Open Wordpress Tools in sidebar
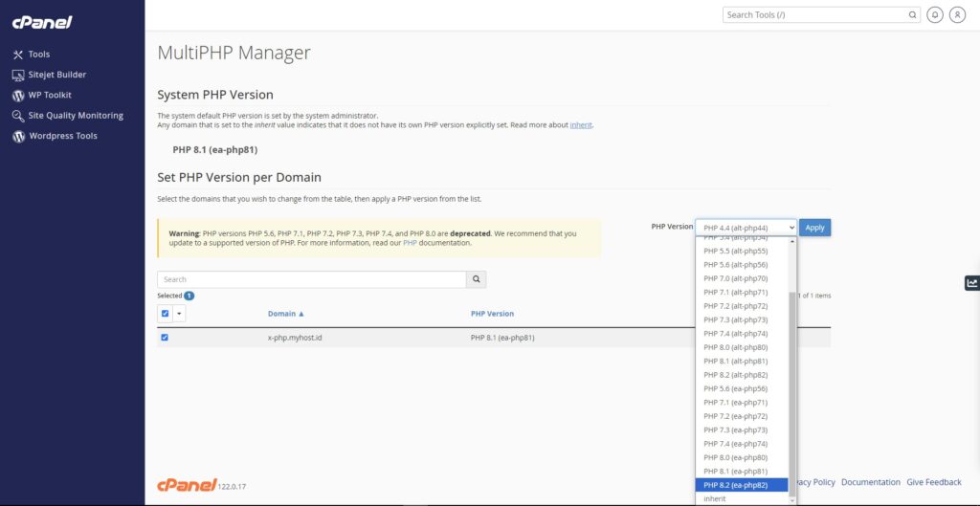Viewport: 980px width, 506px height. [63, 136]
